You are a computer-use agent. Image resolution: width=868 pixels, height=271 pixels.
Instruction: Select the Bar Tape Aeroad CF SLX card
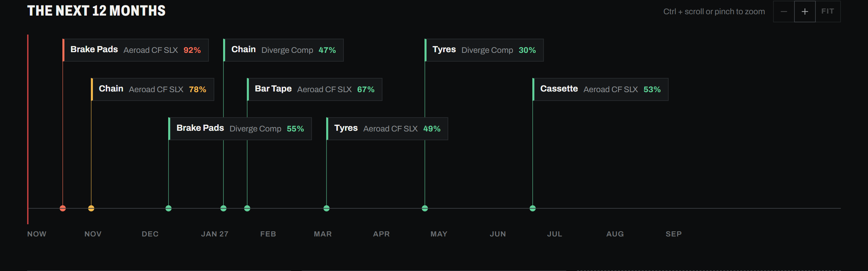[315, 89]
